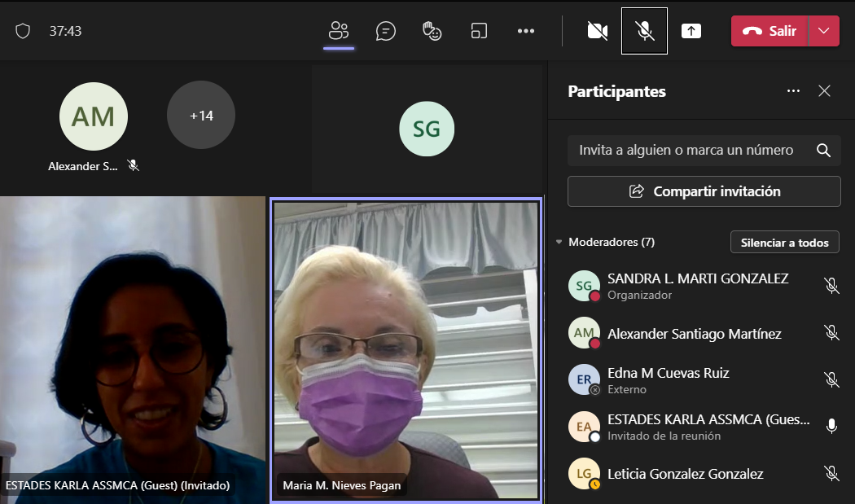Collapse the Moderadores (7) section
The height and width of the screenshot is (504, 855).
click(559, 242)
